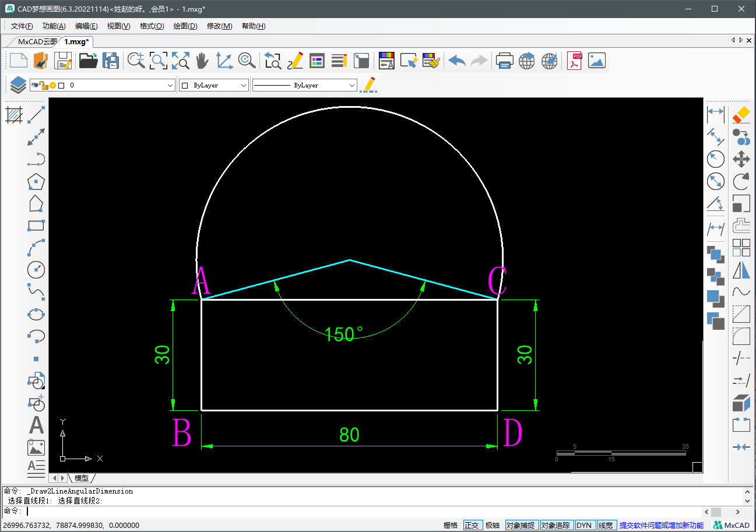Select the hatch tool in left toolbar
This screenshot has width=756, height=532.
(x=14, y=114)
